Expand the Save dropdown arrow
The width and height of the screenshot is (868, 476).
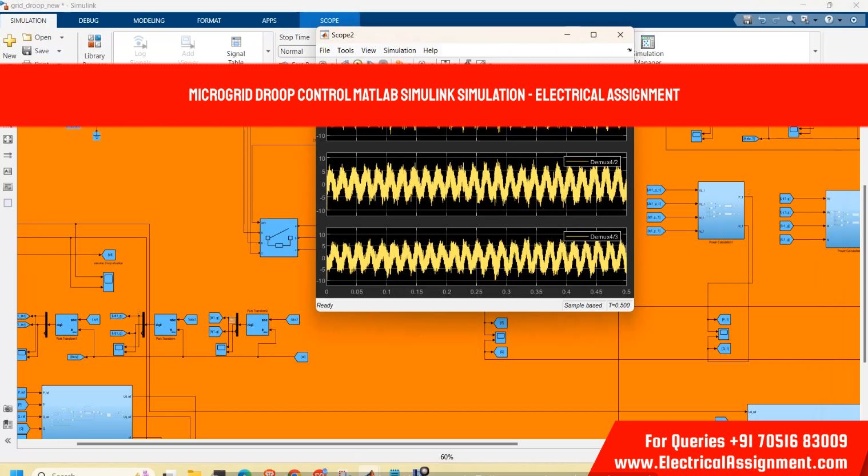point(59,51)
